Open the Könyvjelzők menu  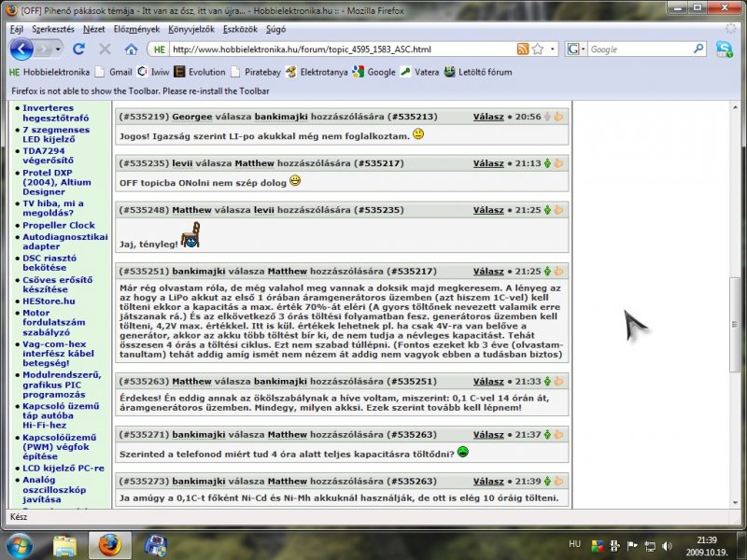(191, 29)
